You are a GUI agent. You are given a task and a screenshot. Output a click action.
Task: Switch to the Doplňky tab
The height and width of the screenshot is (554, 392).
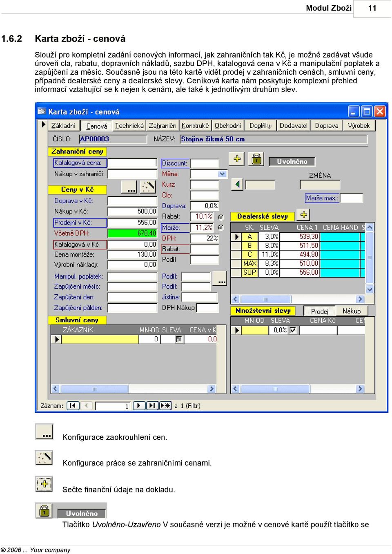(x=261, y=126)
